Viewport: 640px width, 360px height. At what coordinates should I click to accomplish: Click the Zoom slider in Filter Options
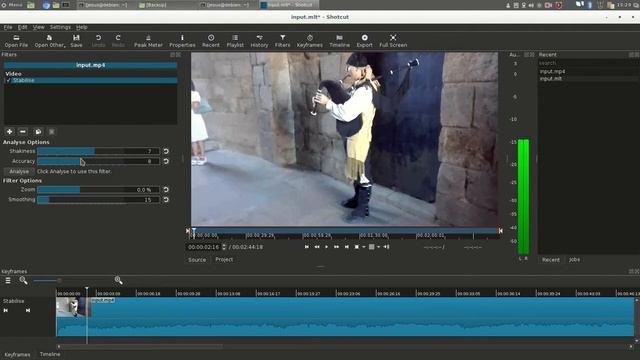98,190
